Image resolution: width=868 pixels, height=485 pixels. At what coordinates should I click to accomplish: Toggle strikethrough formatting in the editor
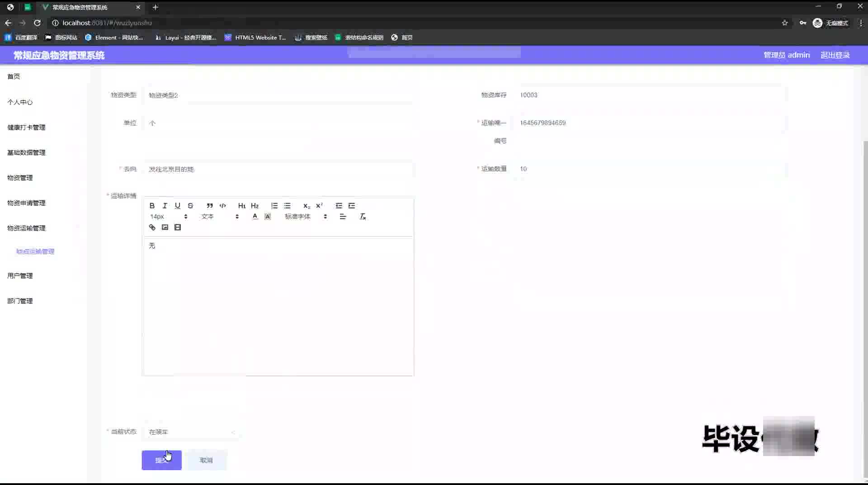[x=190, y=205]
